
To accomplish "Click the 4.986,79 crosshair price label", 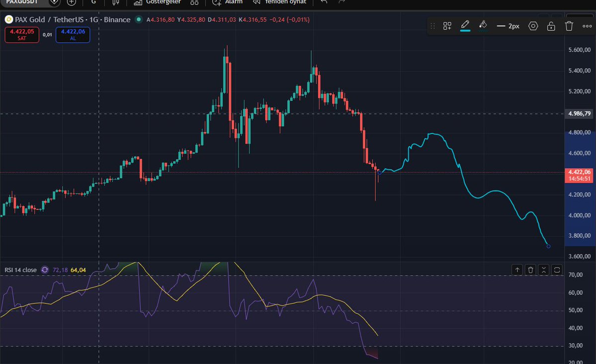I will coord(579,114).
